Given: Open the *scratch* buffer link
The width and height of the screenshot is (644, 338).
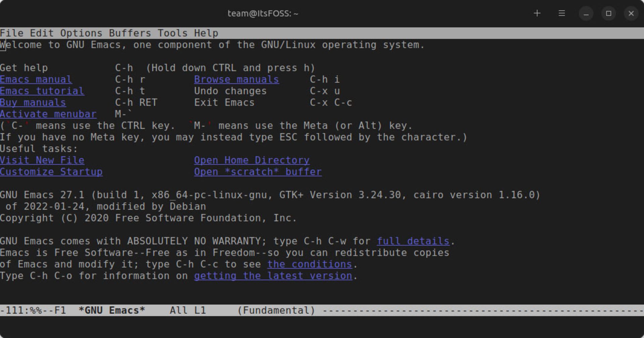Looking at the screenshot, I should 258,172.
